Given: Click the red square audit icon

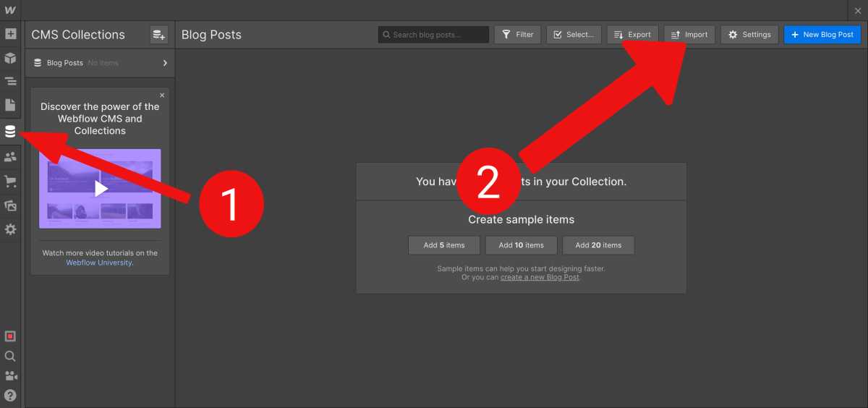Looking at the screenshot, I should click(10, 336).
